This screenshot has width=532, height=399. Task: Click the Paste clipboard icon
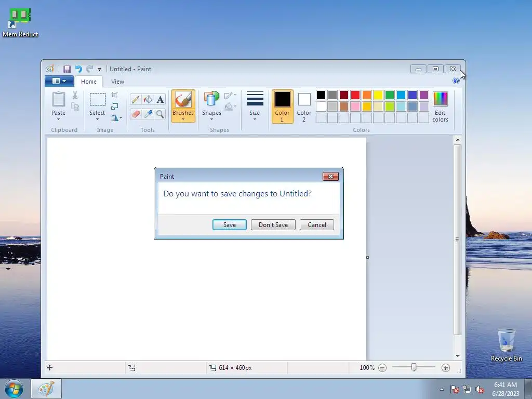tap(58, 99)
